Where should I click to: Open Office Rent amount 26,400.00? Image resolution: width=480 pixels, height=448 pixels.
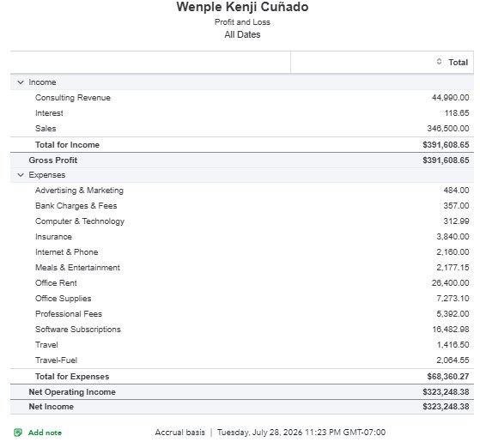(450, 282)
